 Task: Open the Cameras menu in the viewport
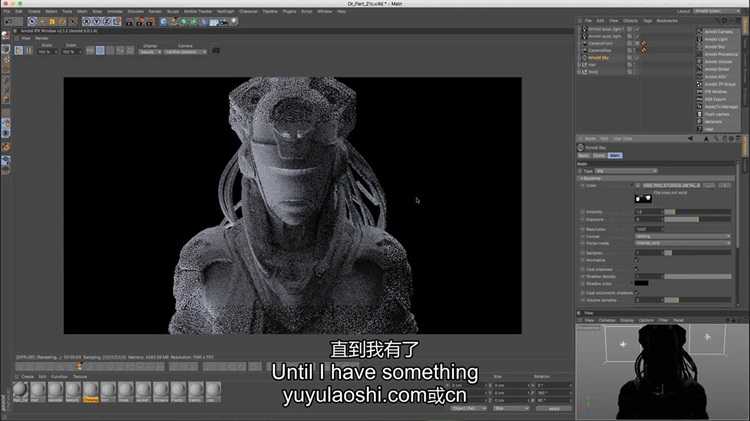point(607,320)
